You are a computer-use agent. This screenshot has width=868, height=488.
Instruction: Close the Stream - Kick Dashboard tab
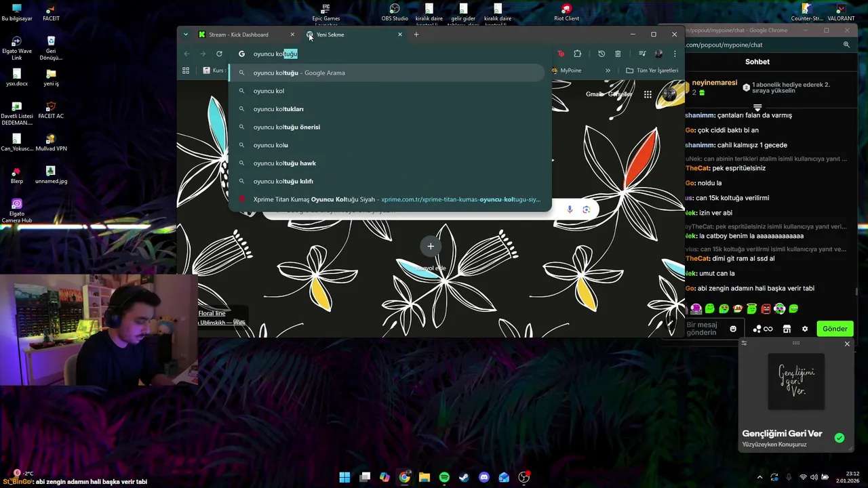click(292, 35)
